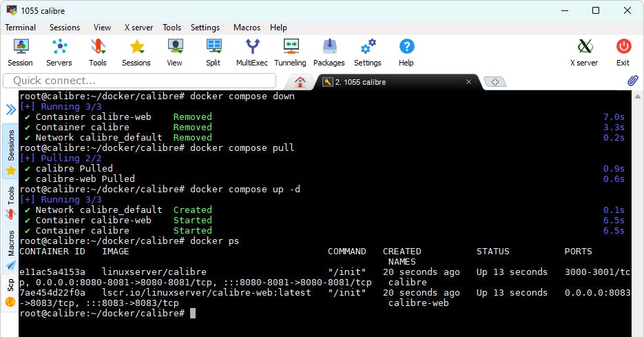644x337 pixels.
Task: Click 'lscr.io/linuxserver/calibre-web:latest' image text
Action: tap(206, 293)
